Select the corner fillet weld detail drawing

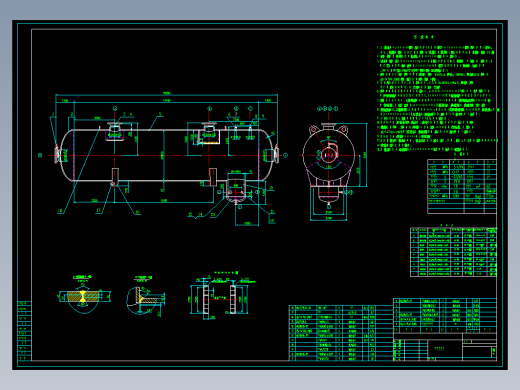pyautogui.click(x=145, y=296)
